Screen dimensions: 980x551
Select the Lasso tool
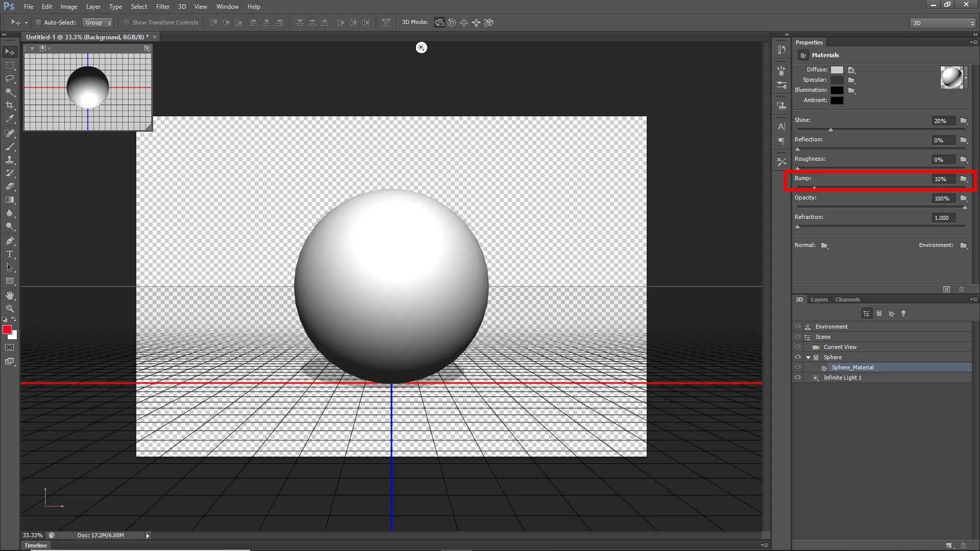coord(10,79)
